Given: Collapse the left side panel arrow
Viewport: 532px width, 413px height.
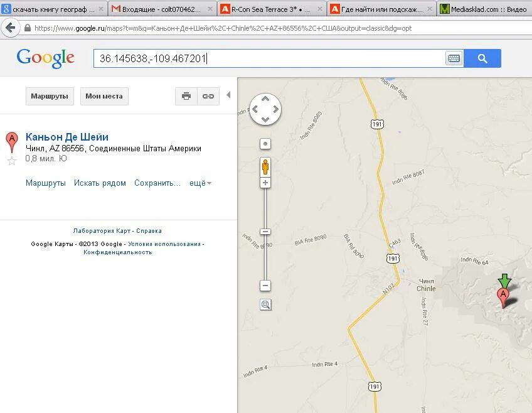Looking at the screenshot, I should pos(228,95).
